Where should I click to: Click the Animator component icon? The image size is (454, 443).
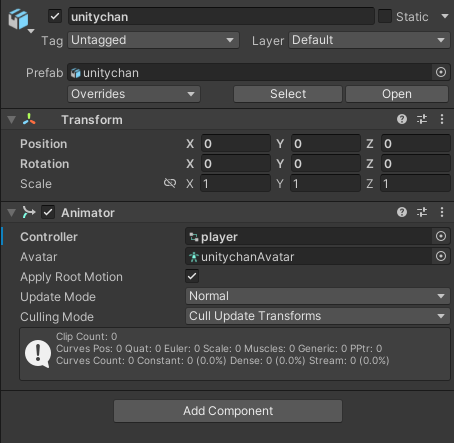click(29, 212)
